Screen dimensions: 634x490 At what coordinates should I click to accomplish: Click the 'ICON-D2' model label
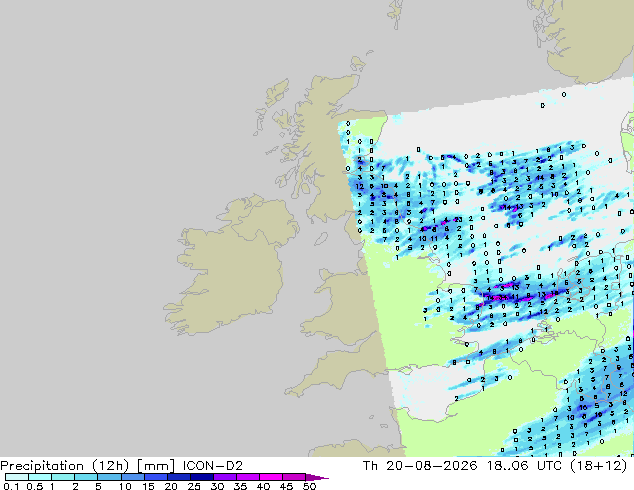pos(213,466)
